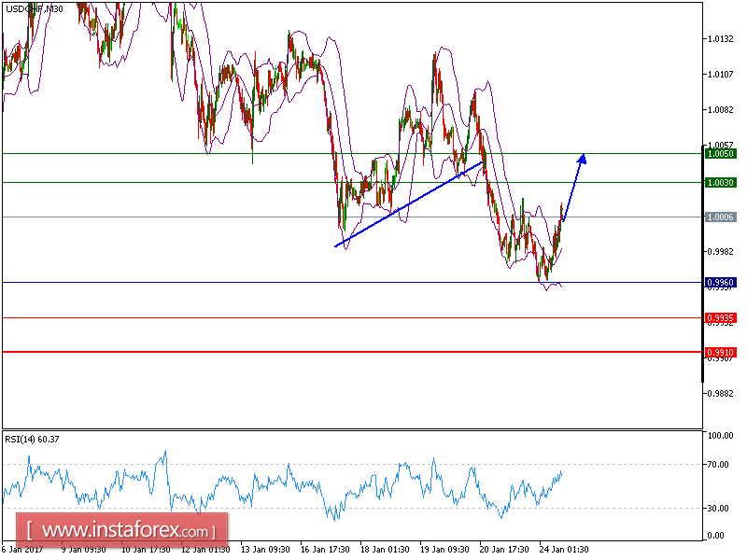The width and height of the screenshot is (747, 560).
Task: Click the blue 0.9960 price tag
Action: (720, 283)
